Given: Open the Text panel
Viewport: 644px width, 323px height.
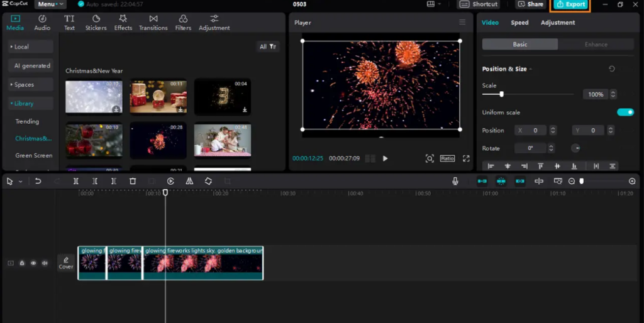Looking at the screenshot, I should pos(69,23).
